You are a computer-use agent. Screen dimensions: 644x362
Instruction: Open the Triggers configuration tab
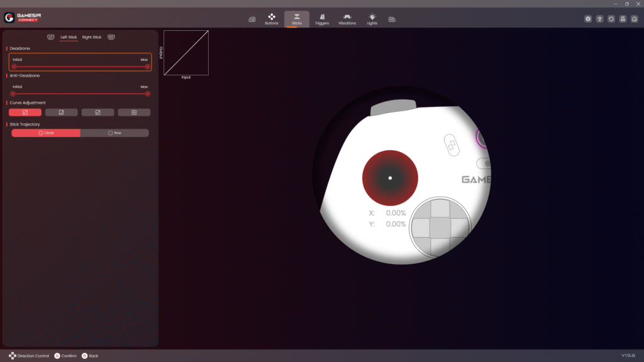point(321,19)
